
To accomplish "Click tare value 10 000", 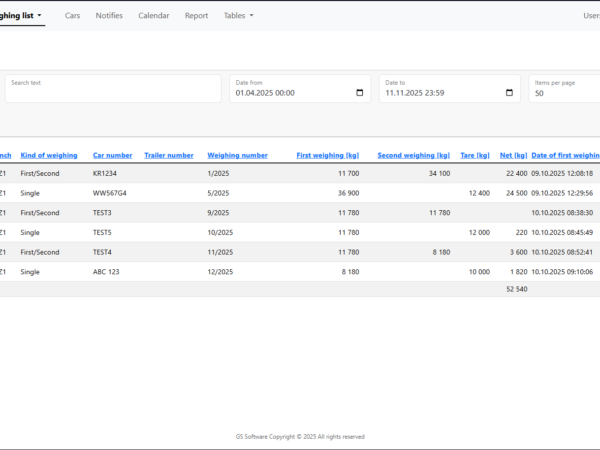I will pyautogui.click(x=479, y=272).
